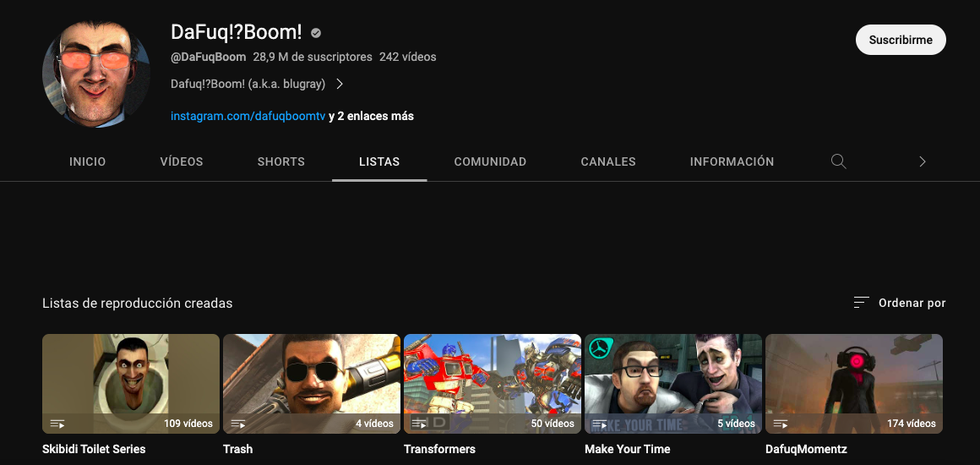Image resolution: width=980 pixels, height=465 pixels.
Task: Switch to the SHORTS tab
Action: tap(281, 161)
